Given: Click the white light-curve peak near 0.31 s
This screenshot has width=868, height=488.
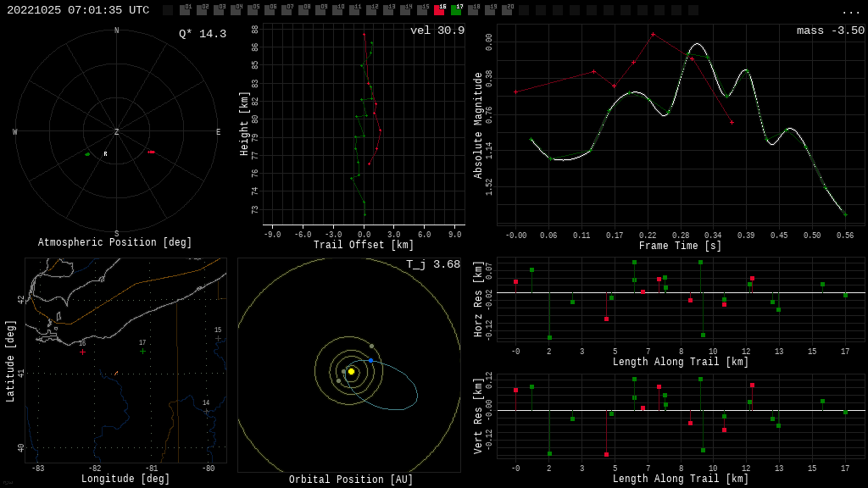Looking at the screenshot, I should click(697, 44).
